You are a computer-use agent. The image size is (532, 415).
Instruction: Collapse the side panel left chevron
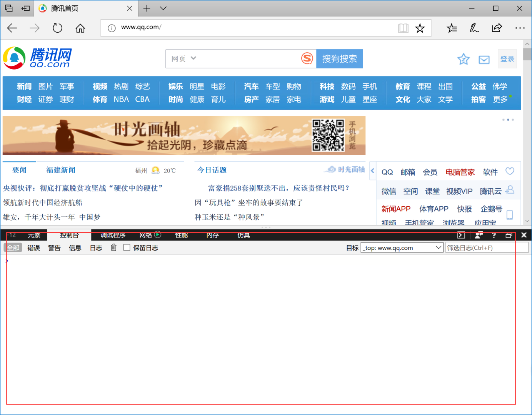point(372,171)
